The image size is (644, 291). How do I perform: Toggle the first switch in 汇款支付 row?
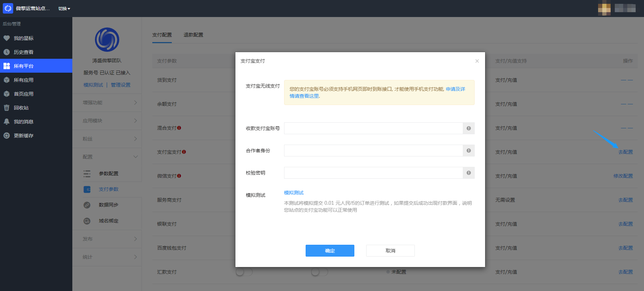pos(244,272)
